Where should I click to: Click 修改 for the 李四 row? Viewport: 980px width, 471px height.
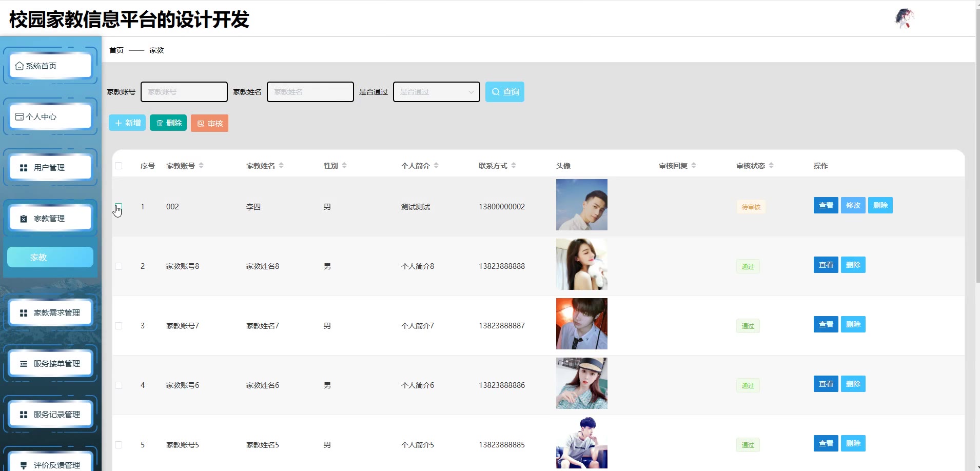(x=853, y=205)
